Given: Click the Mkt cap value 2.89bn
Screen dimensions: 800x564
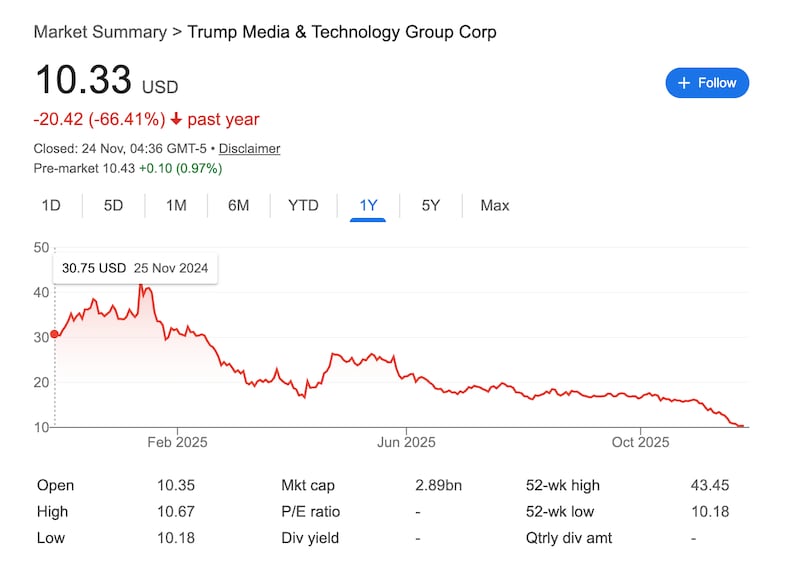Looking at the screenshot, I should (x=439, y=486).
